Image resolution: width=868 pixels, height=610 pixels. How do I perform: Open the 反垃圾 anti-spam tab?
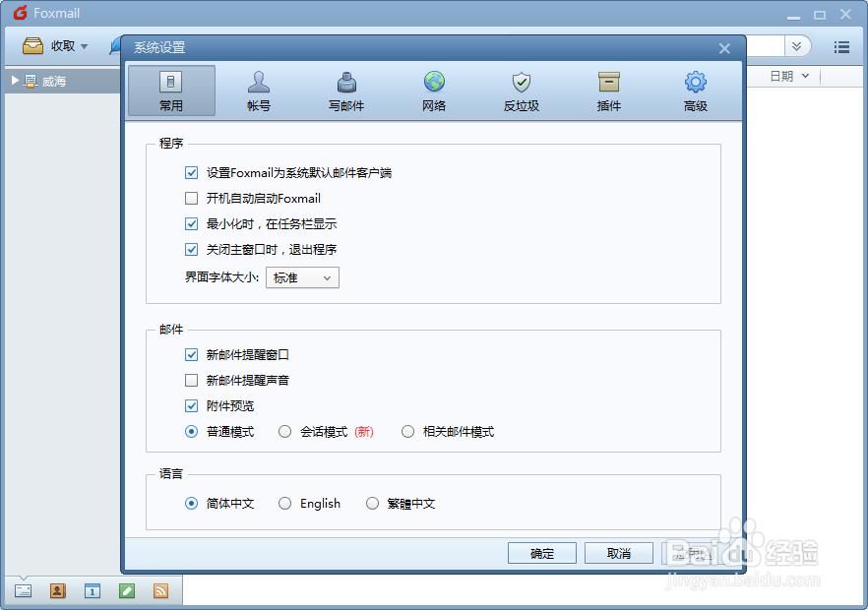tap(522, 91)
